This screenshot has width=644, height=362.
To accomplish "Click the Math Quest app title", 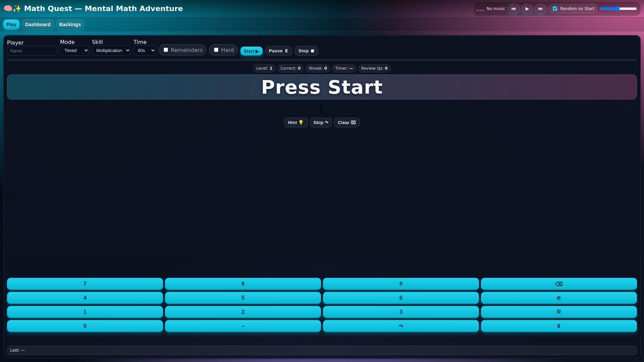I will coord(93,8).
